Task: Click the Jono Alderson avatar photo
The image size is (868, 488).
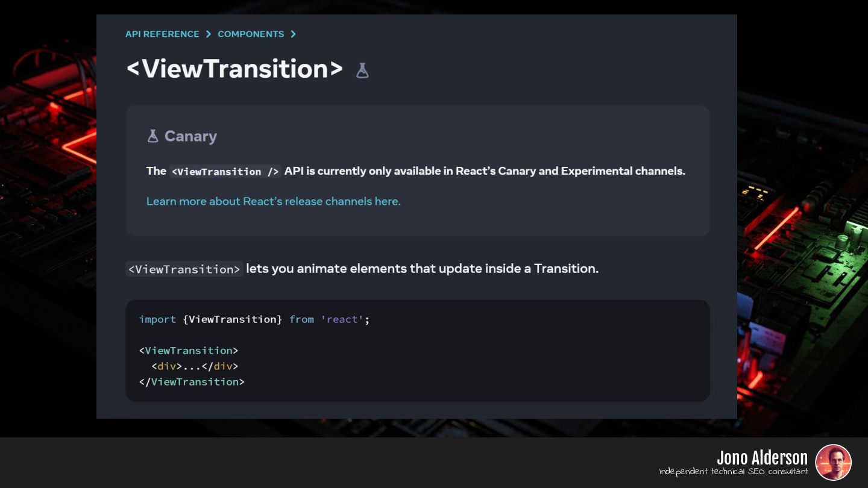Action: point(833,462)
